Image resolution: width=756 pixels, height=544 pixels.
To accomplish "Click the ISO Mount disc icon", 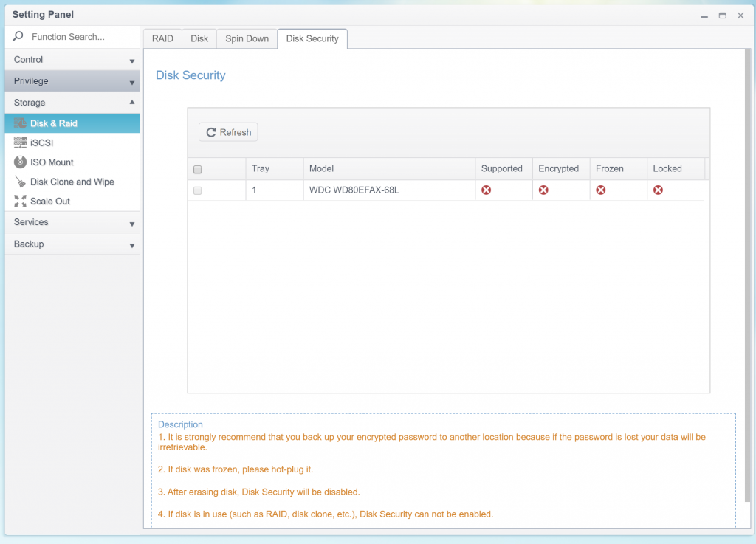I will (19, 162).
